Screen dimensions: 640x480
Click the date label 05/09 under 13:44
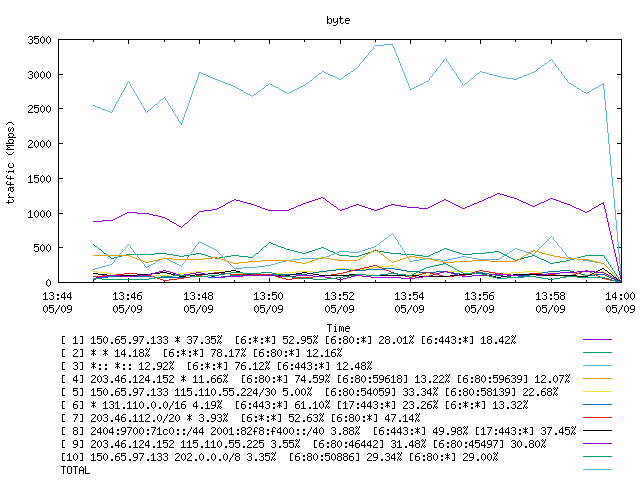57,309
